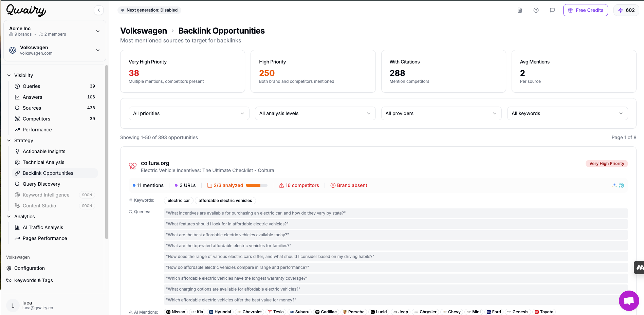Click the coltura.org favicon
Screen dimensions: 644x315
click(133, 166)
